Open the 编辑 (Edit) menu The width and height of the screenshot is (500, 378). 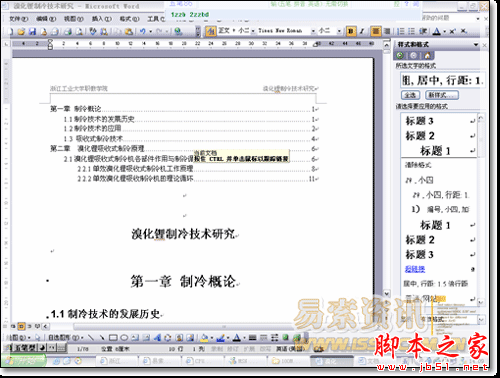[x=46, y=19]
